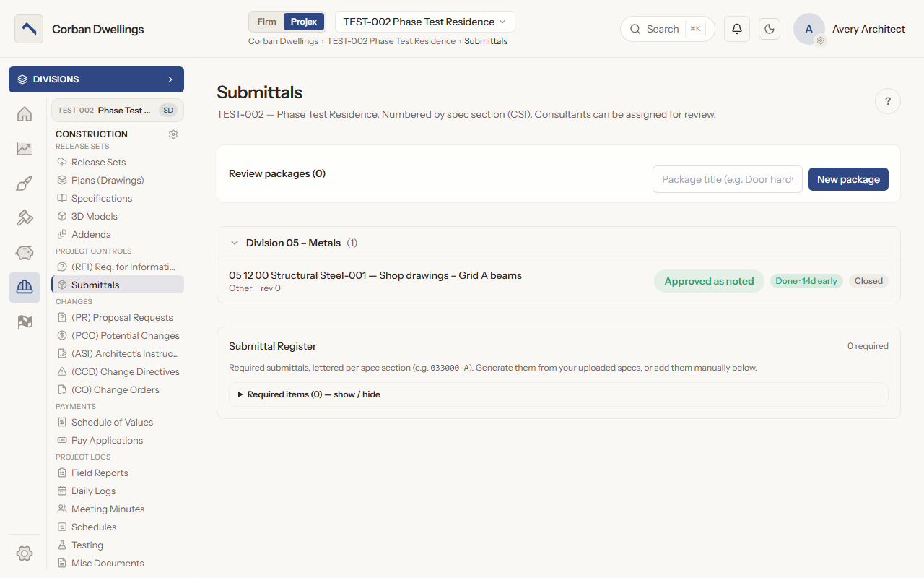Open settings gear at rail bottom
The width and height of the screenshot is (924, 578).
coord(25,553)
